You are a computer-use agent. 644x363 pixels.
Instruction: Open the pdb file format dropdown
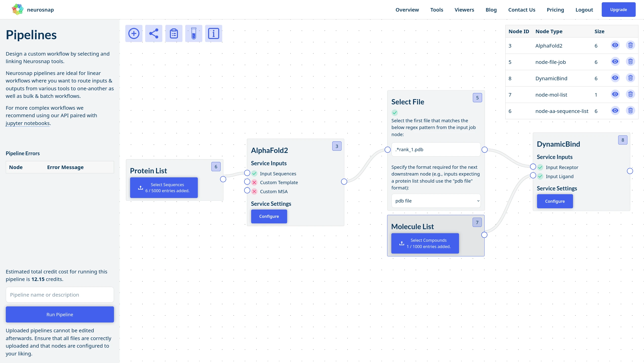[436, 200]
